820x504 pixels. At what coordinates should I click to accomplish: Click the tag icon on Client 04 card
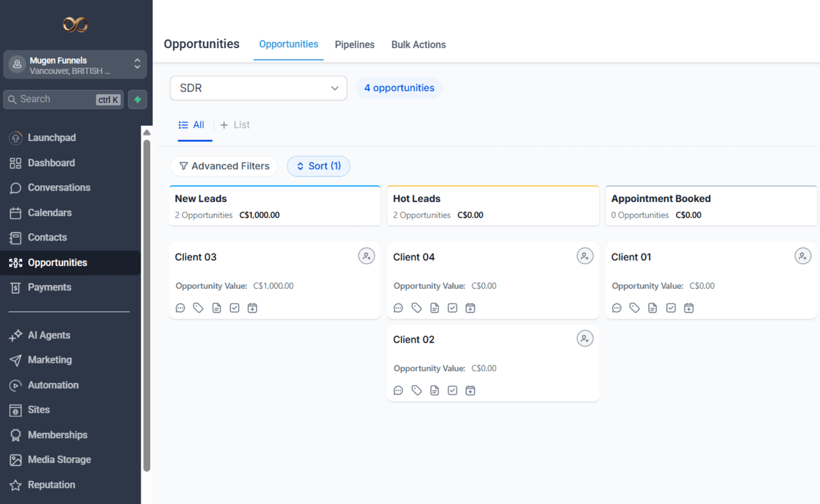coord(417,308)
